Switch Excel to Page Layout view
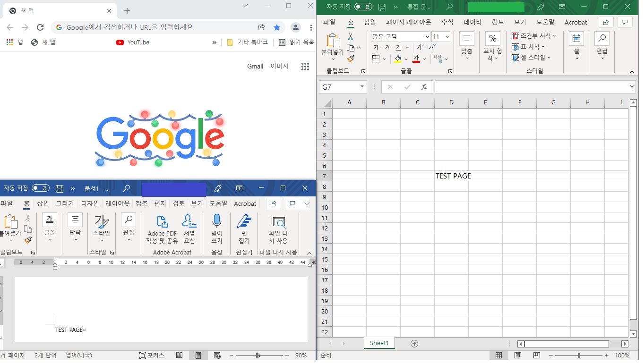This screenshot has height=364, width=644. pos(517,356)
